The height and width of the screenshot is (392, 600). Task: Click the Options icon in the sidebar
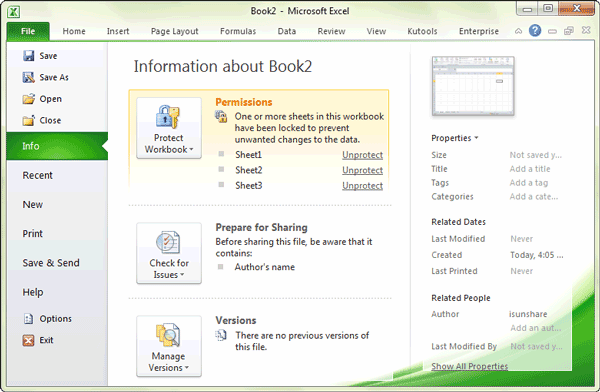[x=28, y=318]
